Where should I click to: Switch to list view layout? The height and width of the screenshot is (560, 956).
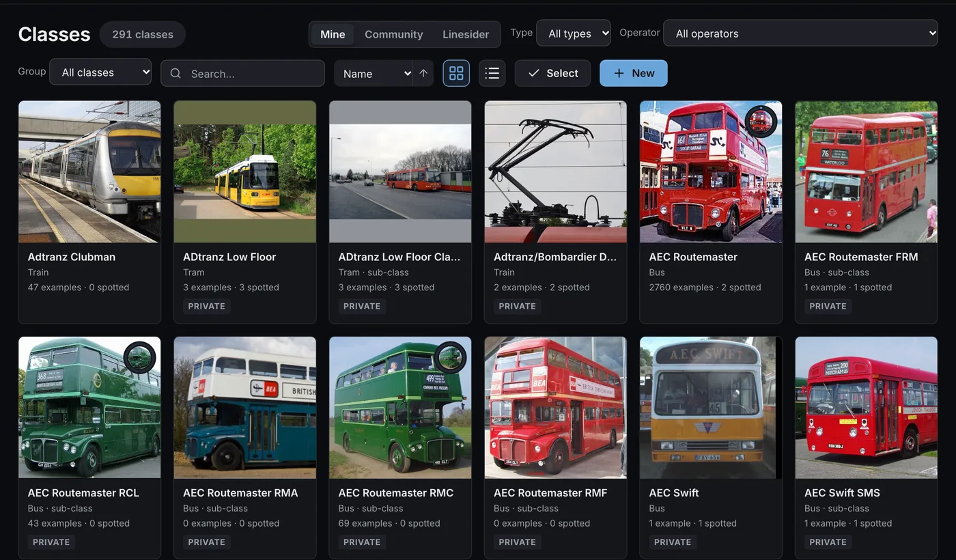coord(492,73)
